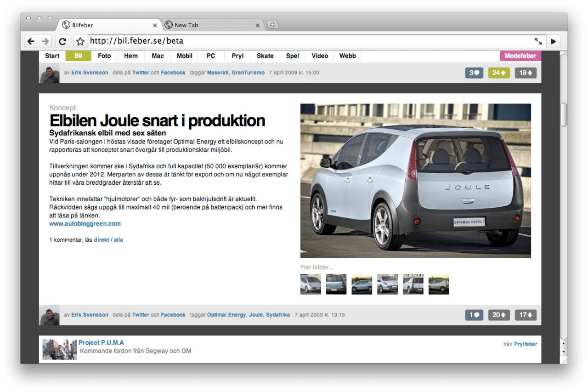Go back using the back arrow
The image size is (588, 392).
(x=31, y=41)
